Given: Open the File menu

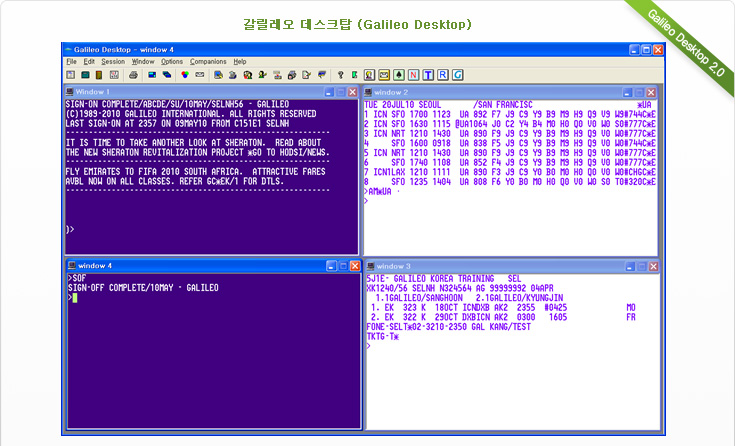Looking at the screenshot, I should 71,61.
